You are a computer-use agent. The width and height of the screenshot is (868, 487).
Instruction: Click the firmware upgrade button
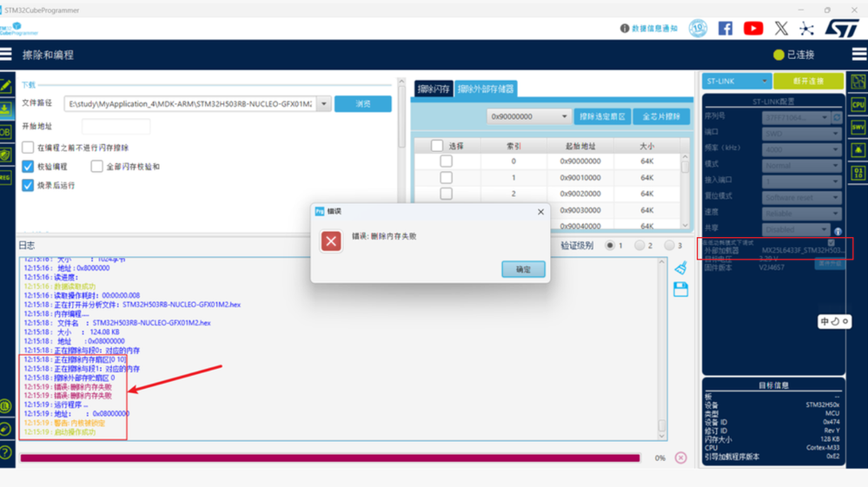[830, 264]
